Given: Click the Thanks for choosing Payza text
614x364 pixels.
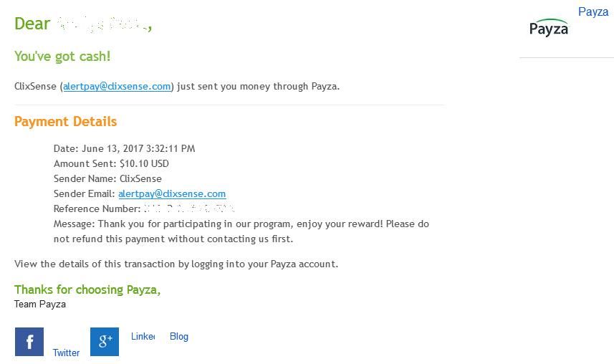Looking at the screenshot, I should [87, 289].
